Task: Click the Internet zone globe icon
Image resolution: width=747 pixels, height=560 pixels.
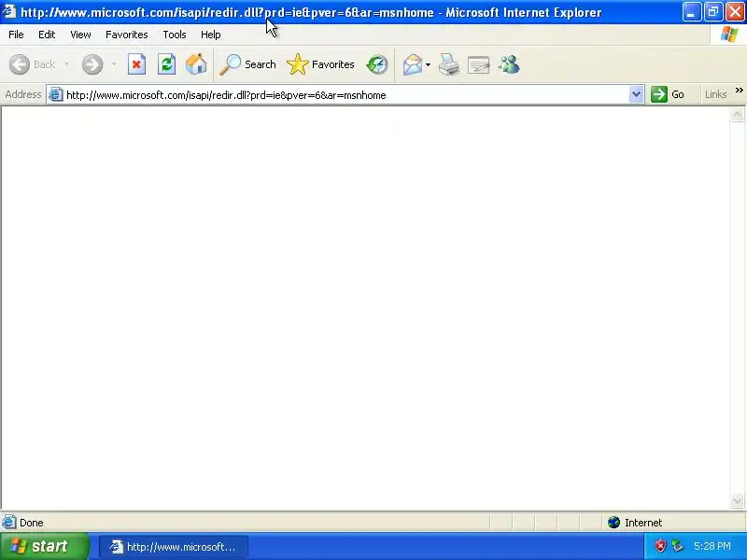Action: point(613,523)
